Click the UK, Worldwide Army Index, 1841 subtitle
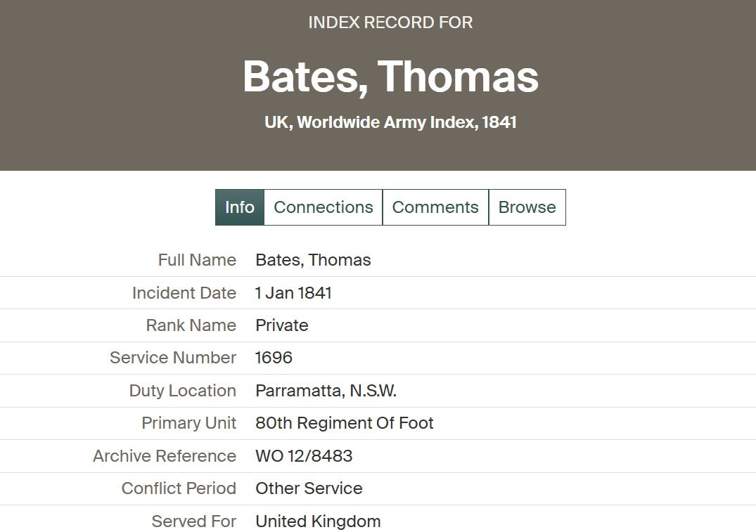 [390, 122]
